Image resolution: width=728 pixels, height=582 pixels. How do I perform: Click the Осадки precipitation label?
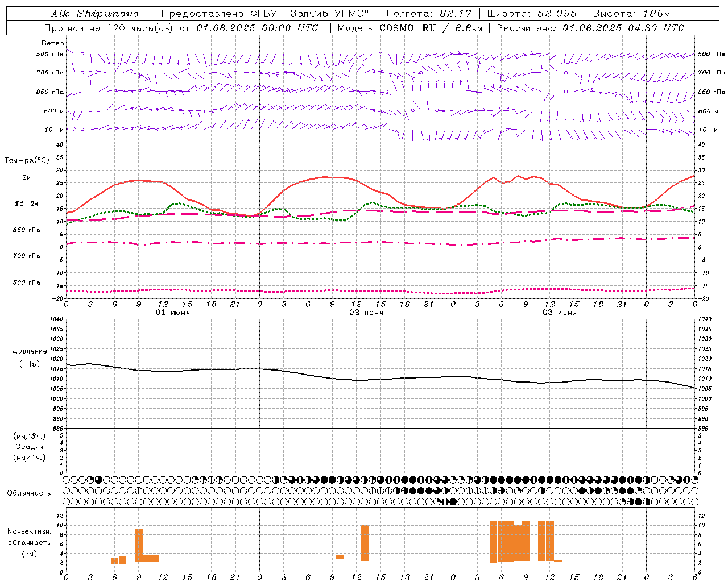30,447
